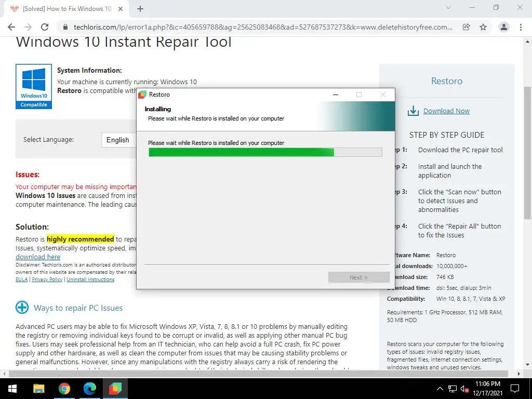The image size is (532, 399).
Task: Open the Select Language English dropdown
Action: tap(119, 140)
